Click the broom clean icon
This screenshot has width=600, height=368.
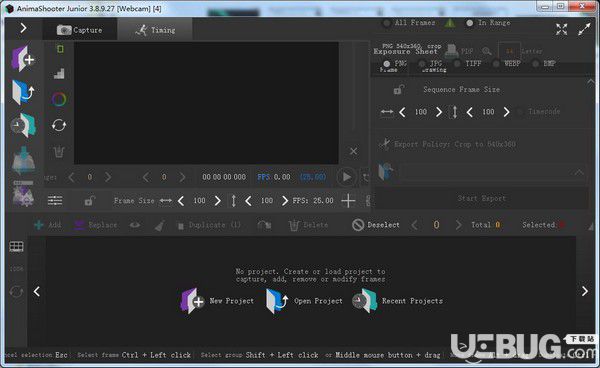pyautogui.click(x=160, y=225)
